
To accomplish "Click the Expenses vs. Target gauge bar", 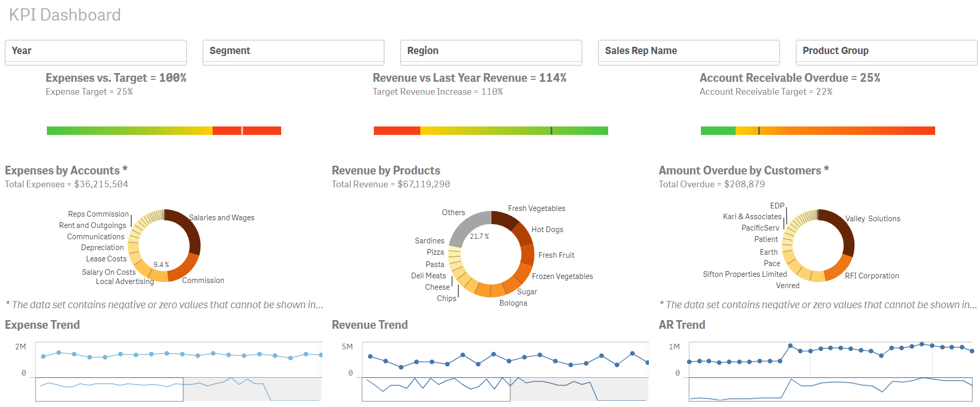I will click(x=164, y=131).
